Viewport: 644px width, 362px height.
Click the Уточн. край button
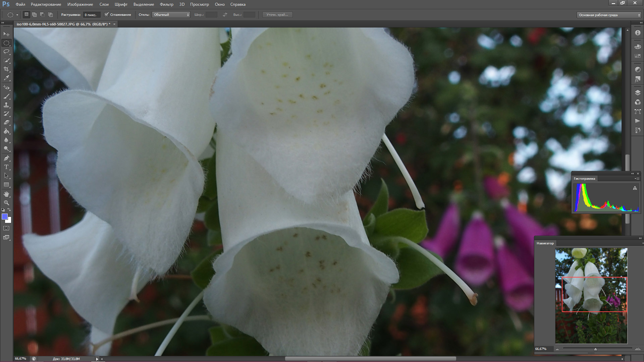point(277,15)
